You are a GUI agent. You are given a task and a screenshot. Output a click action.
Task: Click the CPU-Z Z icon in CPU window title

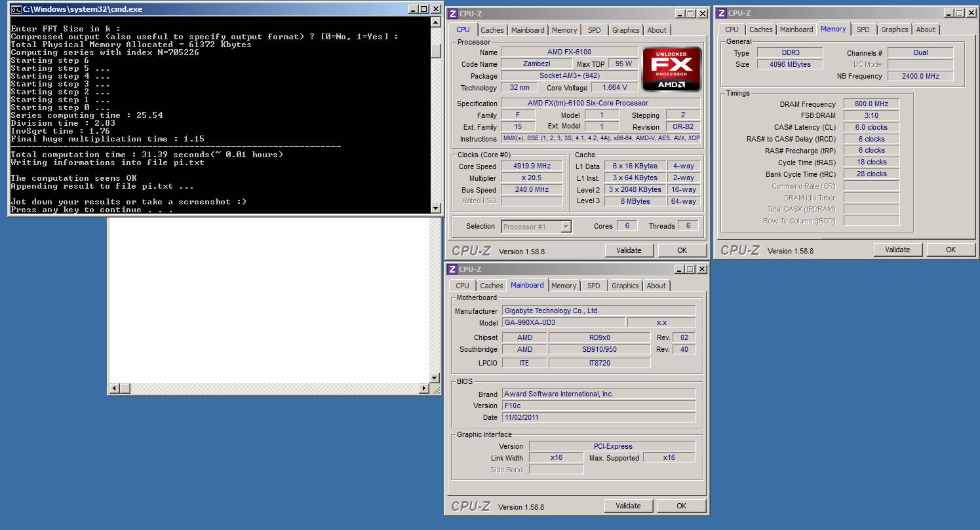coord(453,14)
